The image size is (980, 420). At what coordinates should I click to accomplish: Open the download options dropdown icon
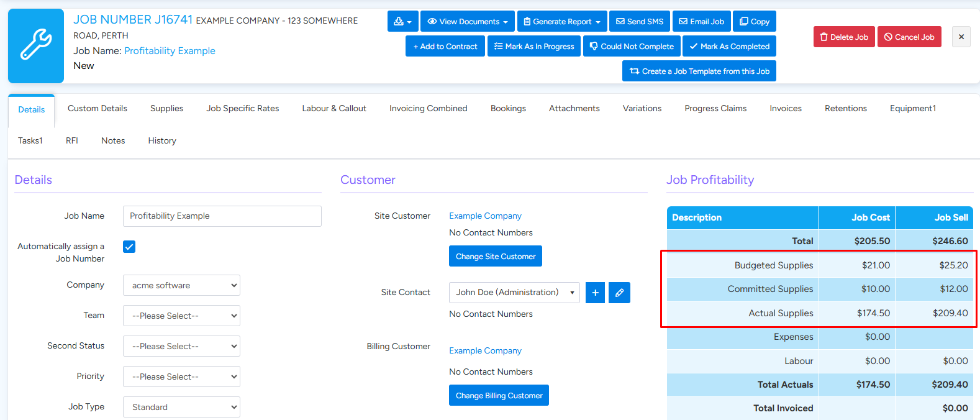click(x=402, y=21)
